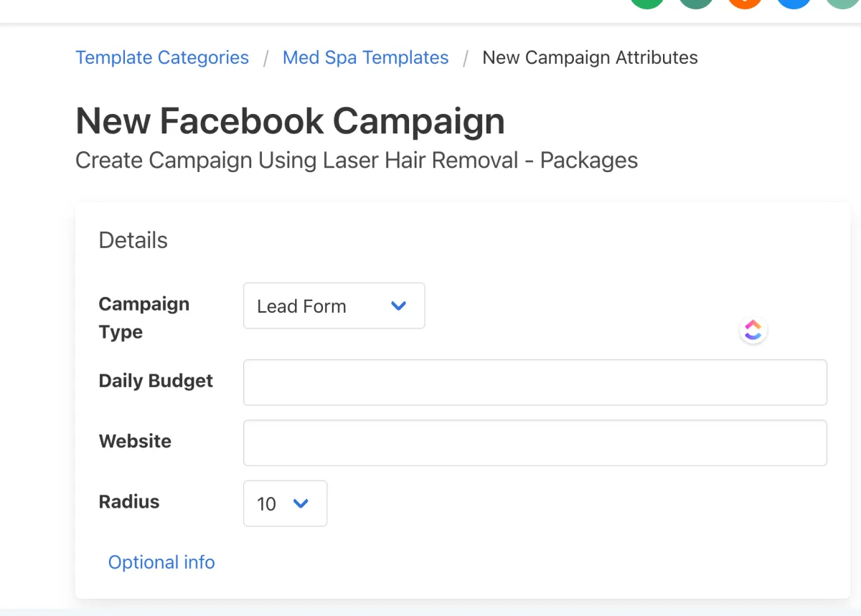Click the Details section title
Viewport: 861px width, 616px height.
[x=133, y=240]
